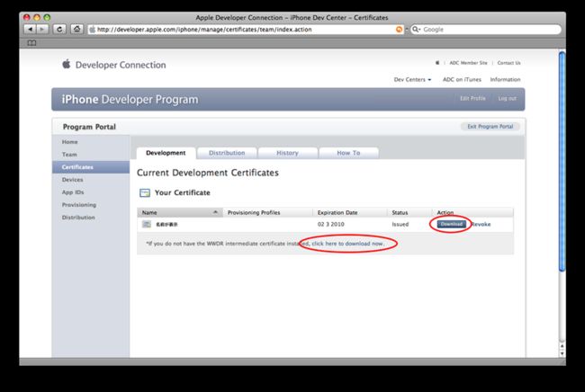
Task: Click the certificate row icon before the name
Action: pyautogui.click(x=147, y=224)
